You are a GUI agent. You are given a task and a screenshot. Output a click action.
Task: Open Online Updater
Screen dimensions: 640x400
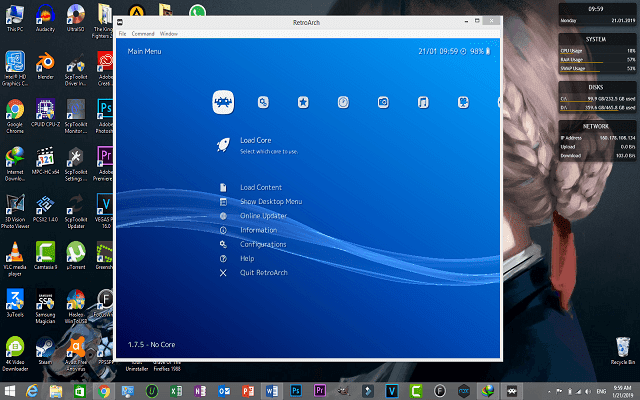pyautogui.click(x=263, y=216)
